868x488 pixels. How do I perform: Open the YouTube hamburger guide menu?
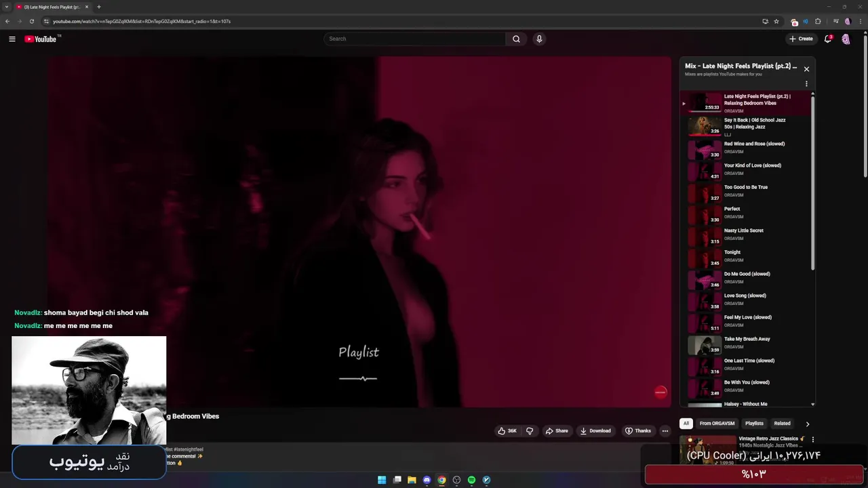12,39
